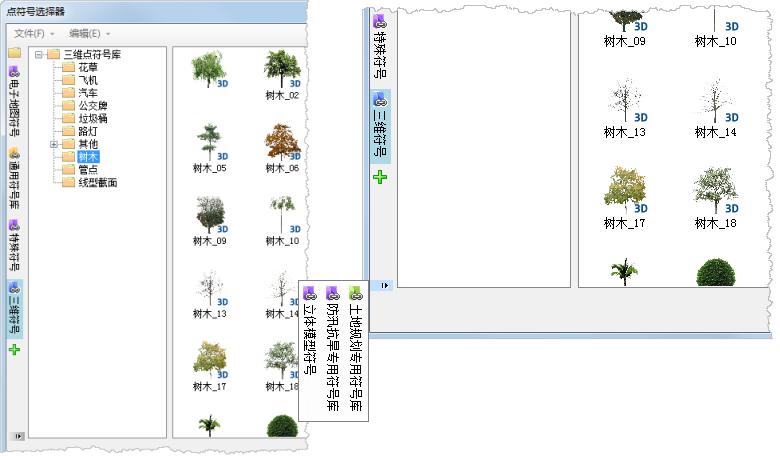Select the 花草 folder in tree
780x456 pixels.
[87, 67]
